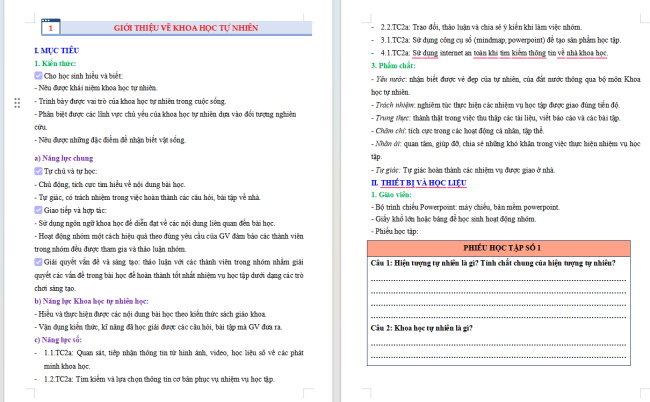
Task: Toggle the 'Giao tiếp và hợp tác' checkbox
Action: 38,210
